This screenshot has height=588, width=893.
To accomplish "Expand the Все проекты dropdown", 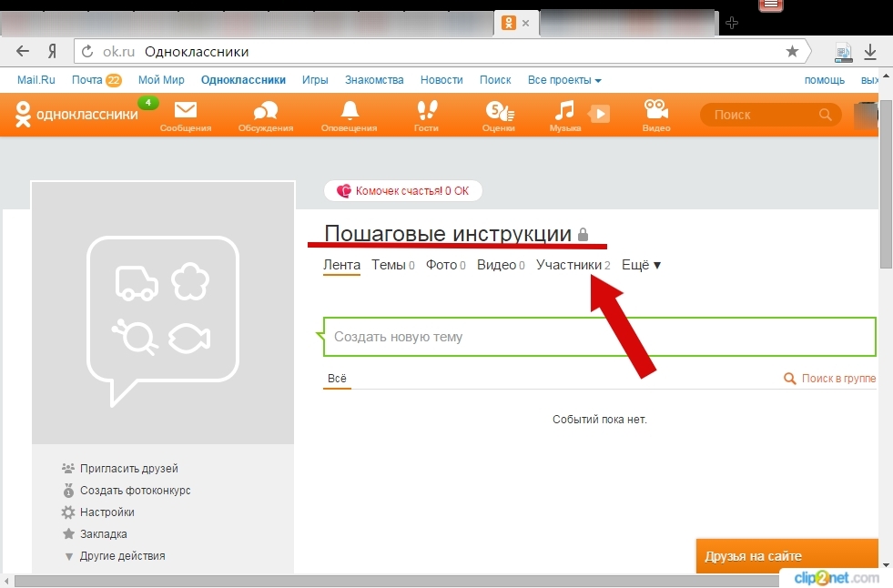I will click(x=564, y=80).
